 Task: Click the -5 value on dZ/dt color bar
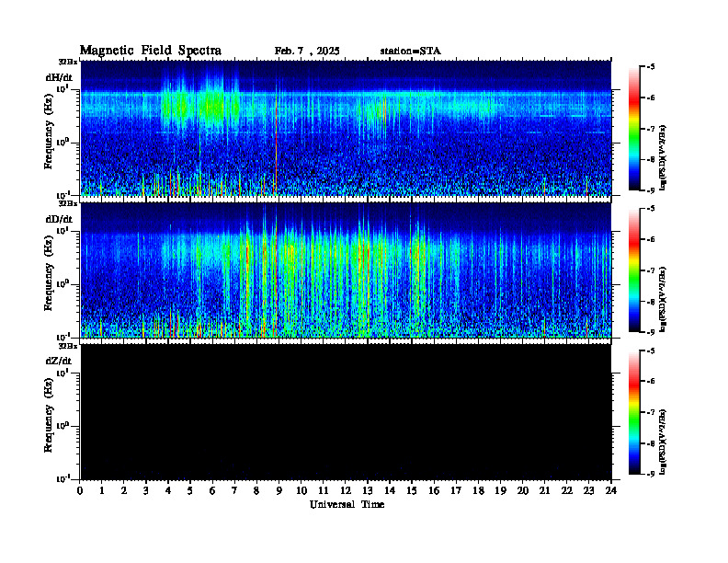tap(651, 350)
